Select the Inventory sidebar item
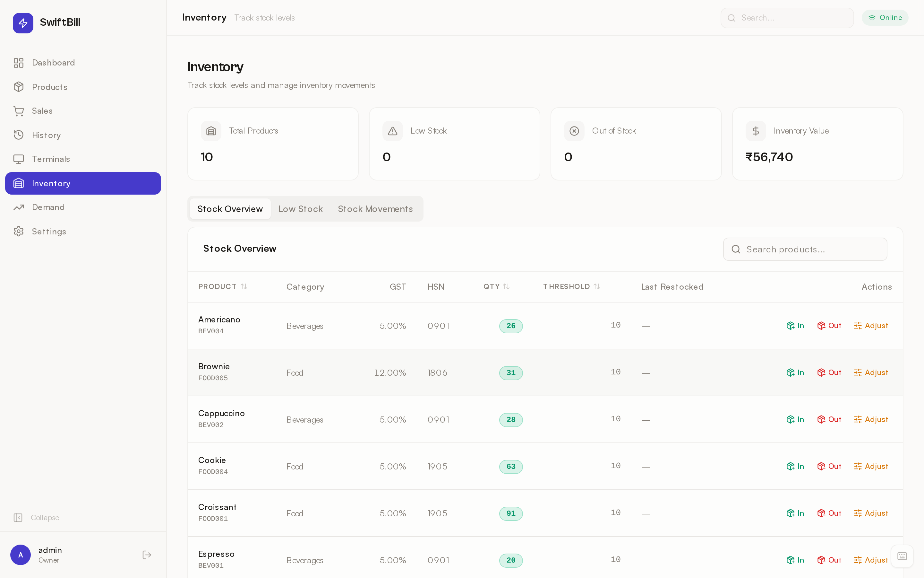The height and width of the screenshot is (578, 924). 83,183
